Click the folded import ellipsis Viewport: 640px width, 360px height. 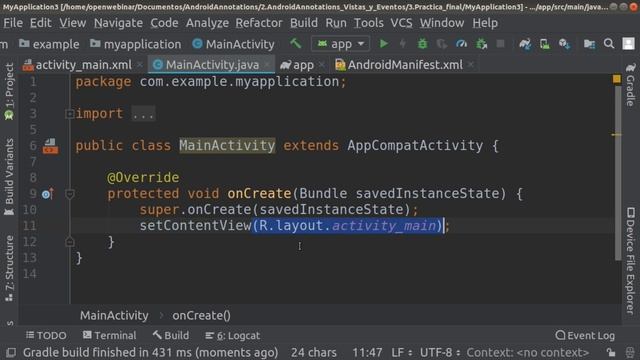click(x=143, y=114)
